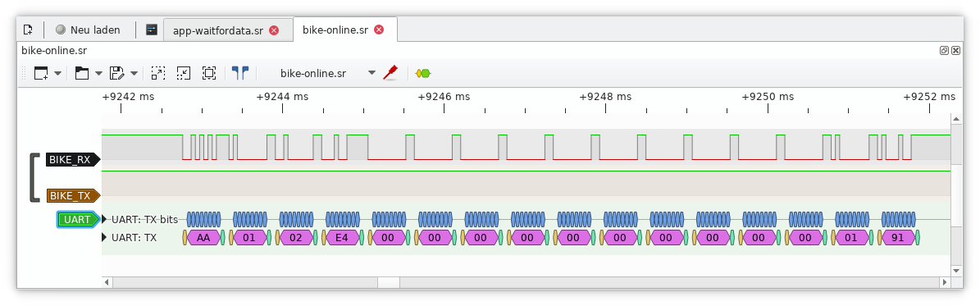
Task: Expand the open file dropdown arrow
Action: click(x=98, y=73)
